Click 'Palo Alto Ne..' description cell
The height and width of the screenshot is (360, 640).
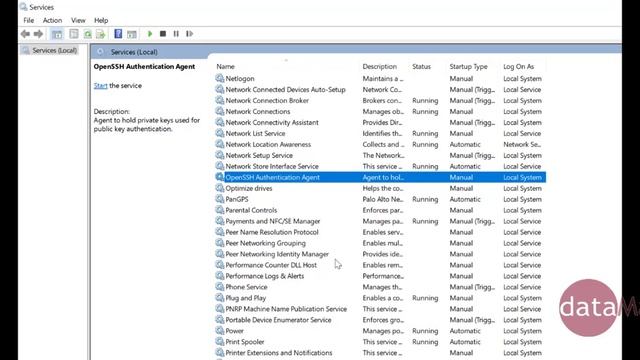click(383, 199)
